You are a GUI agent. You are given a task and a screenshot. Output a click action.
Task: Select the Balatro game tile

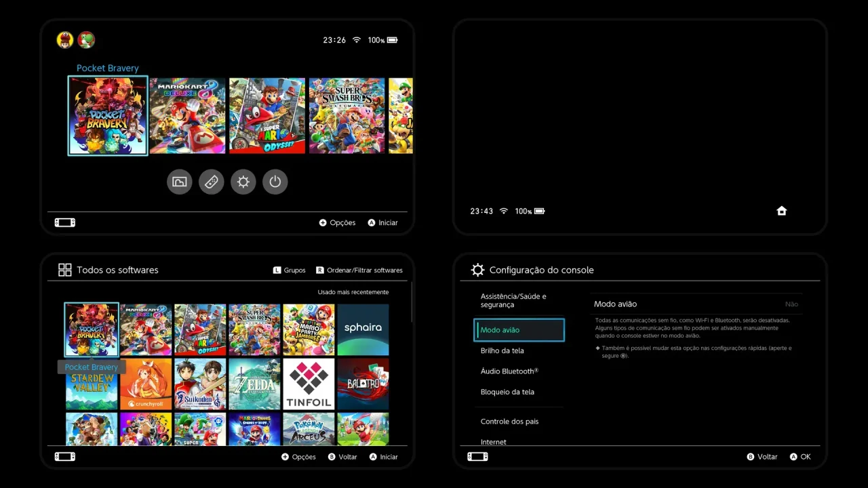pos(363,384)
